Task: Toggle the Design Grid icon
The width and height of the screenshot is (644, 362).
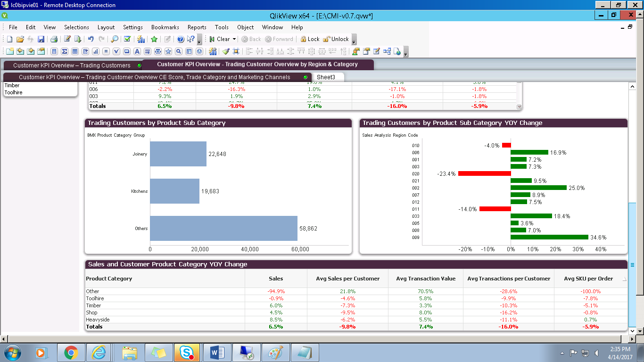Action: [x=236, y=51]
